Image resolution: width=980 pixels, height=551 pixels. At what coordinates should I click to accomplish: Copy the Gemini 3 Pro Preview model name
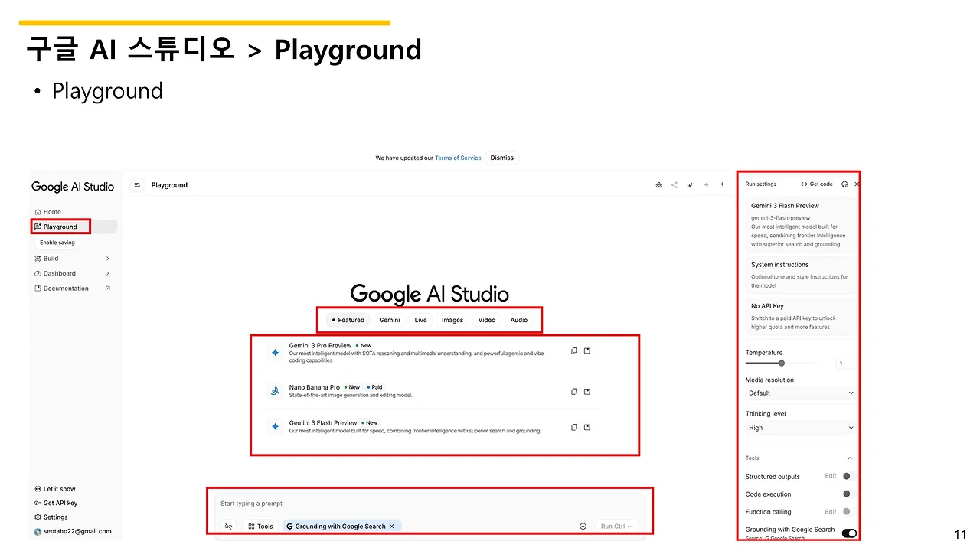(x=574, y=351)
